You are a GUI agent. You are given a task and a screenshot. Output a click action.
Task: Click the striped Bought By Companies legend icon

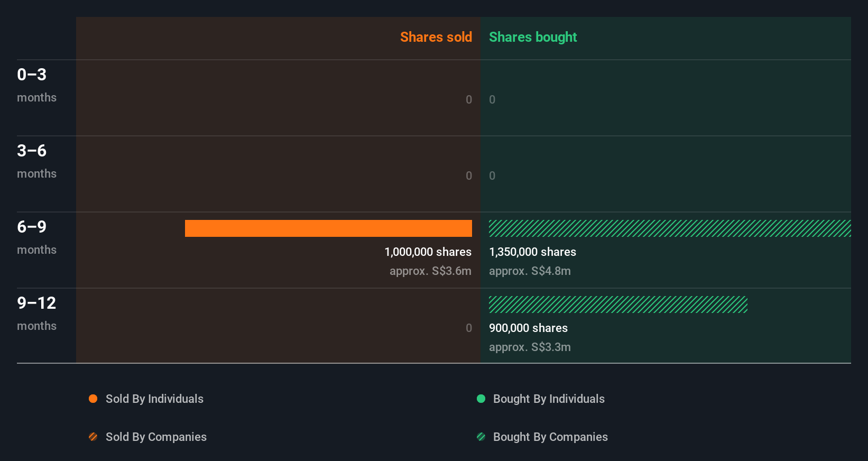pyautogui.click(x=481, y=437)
